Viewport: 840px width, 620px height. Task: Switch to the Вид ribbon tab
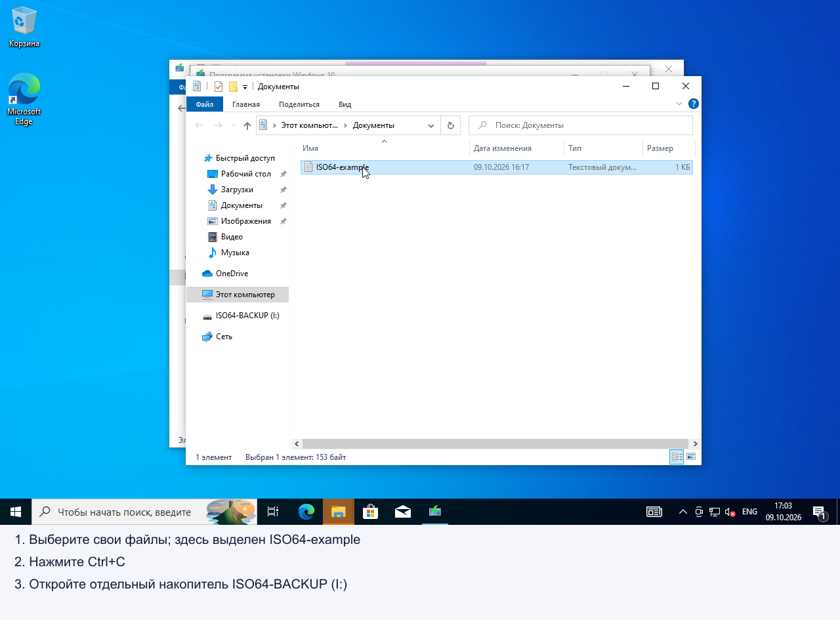coord(345,104)
